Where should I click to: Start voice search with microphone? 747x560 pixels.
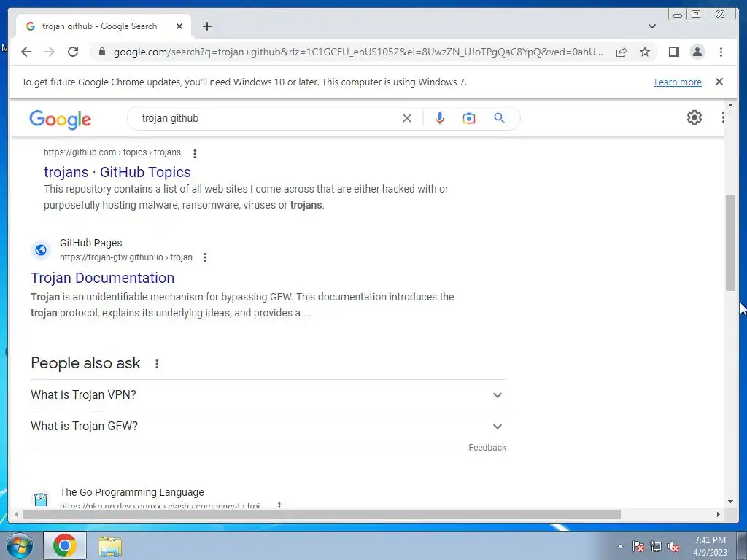pos(440,118)
